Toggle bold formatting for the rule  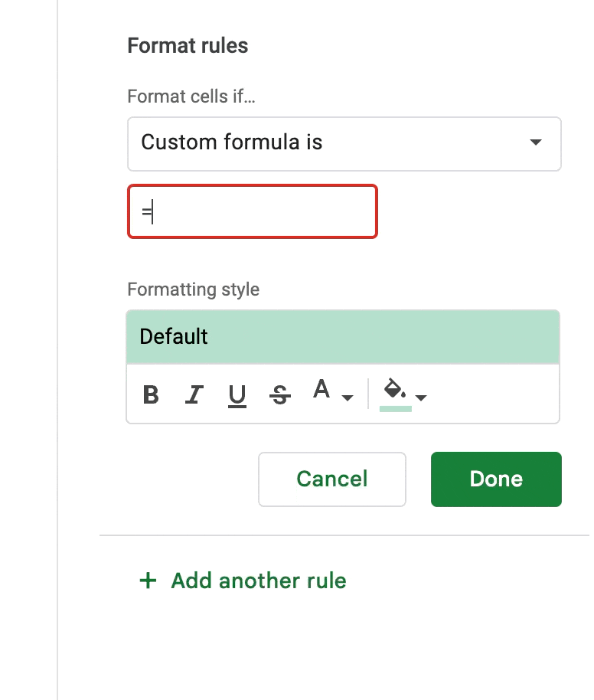coord(152,395)
